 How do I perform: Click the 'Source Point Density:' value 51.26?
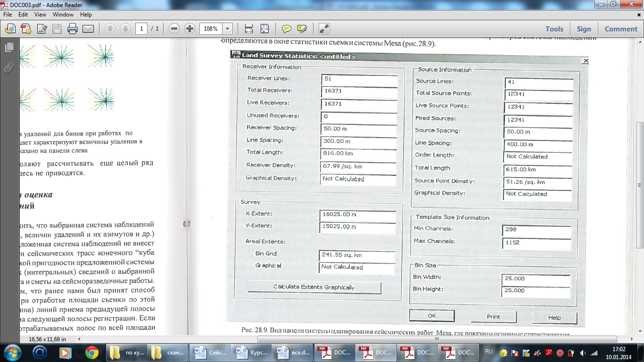click(x=538, y=182)
